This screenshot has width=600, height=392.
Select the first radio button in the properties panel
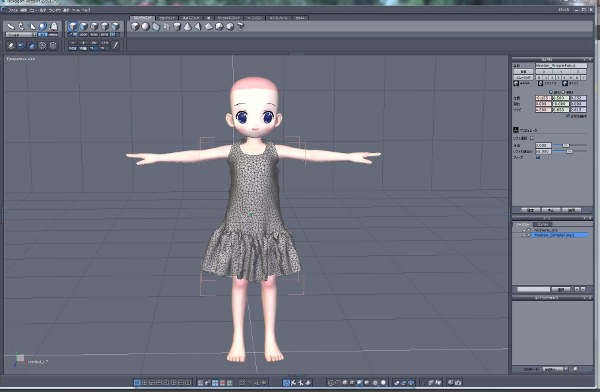(551, 92)
